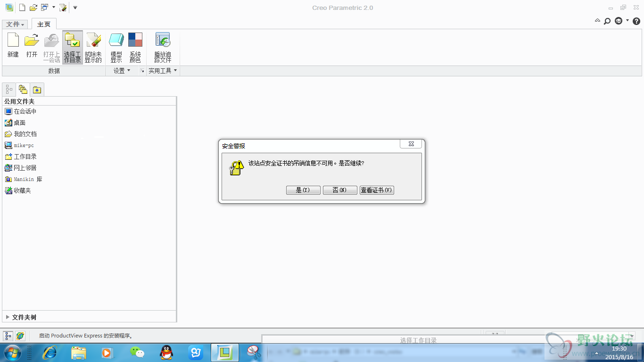Open QQ penguin icon in taskbar
This screenshot has width=644, height=362.
[166, 352]
